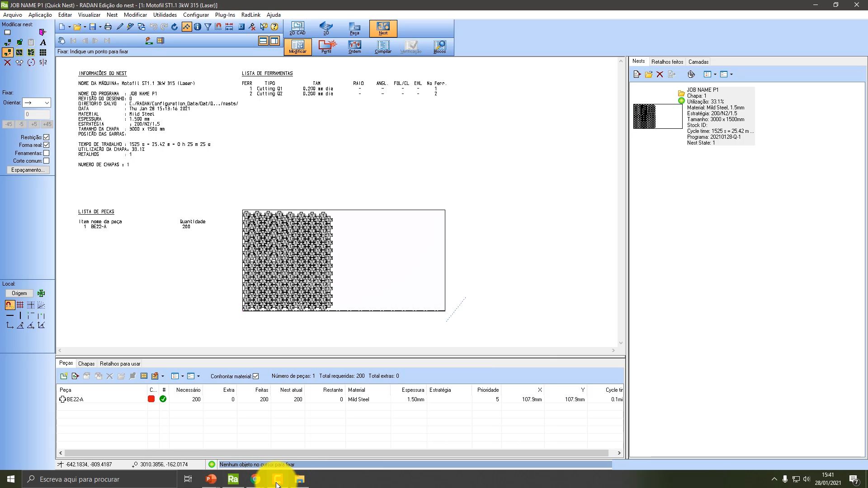
Task: Enable the Corte comum checkbox
Action: pos(47,161)
